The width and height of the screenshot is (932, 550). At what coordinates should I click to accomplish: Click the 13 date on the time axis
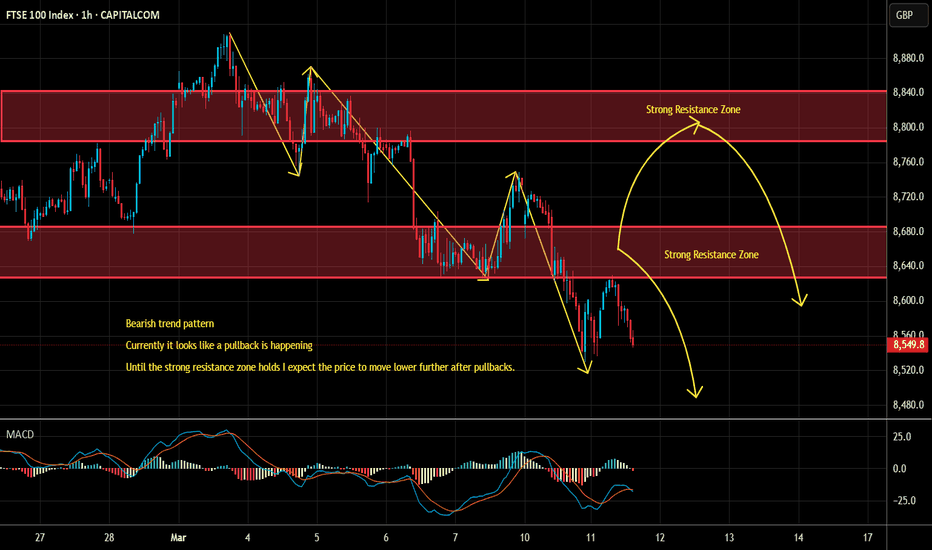point(729,538)
